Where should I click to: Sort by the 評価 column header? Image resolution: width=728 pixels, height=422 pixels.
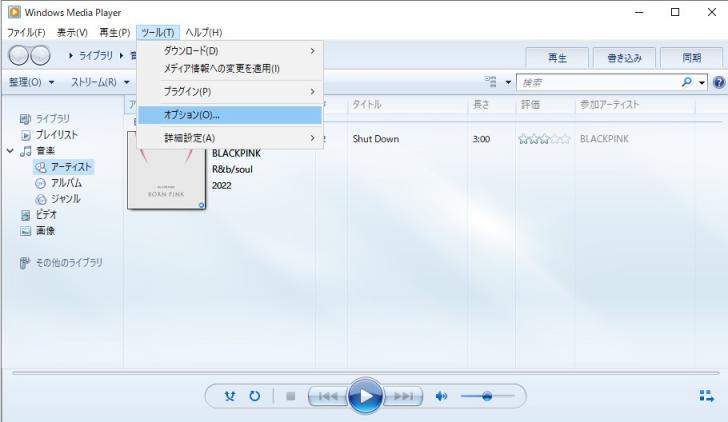[545, 104]
